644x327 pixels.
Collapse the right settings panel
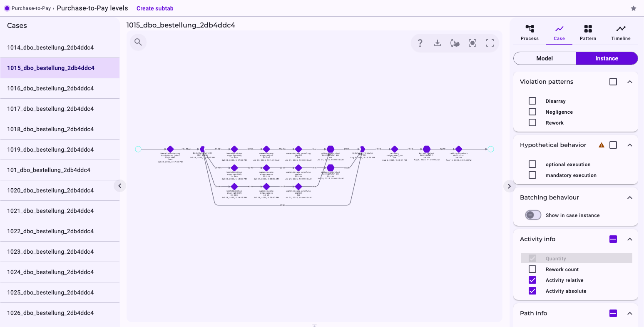click(509, 186)
